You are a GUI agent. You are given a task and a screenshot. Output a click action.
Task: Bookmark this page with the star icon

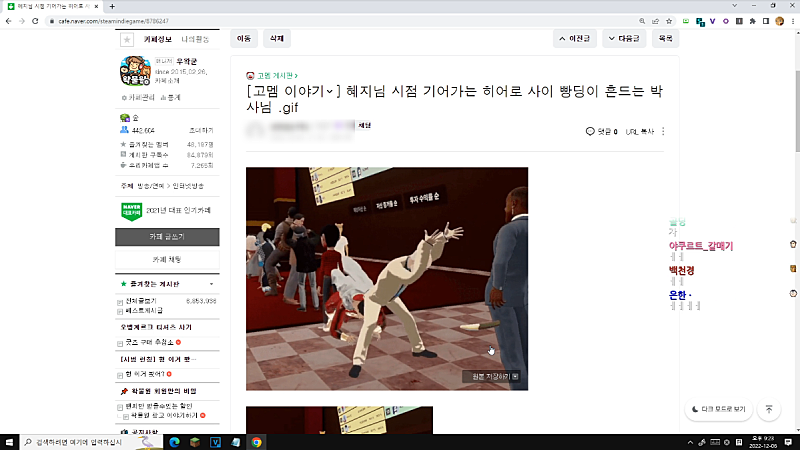669,21
